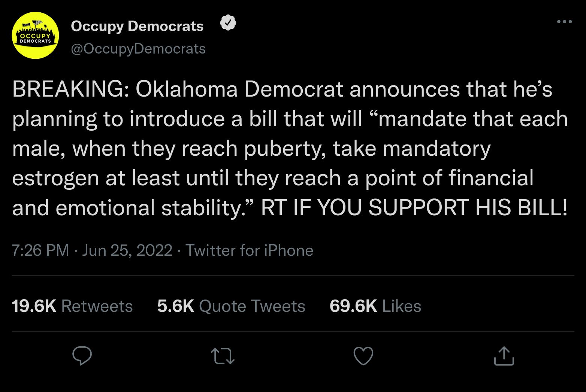This screenshot has width=586, height=392.
Task: Retweet using the retweet arrows icon
Action: 223,356
